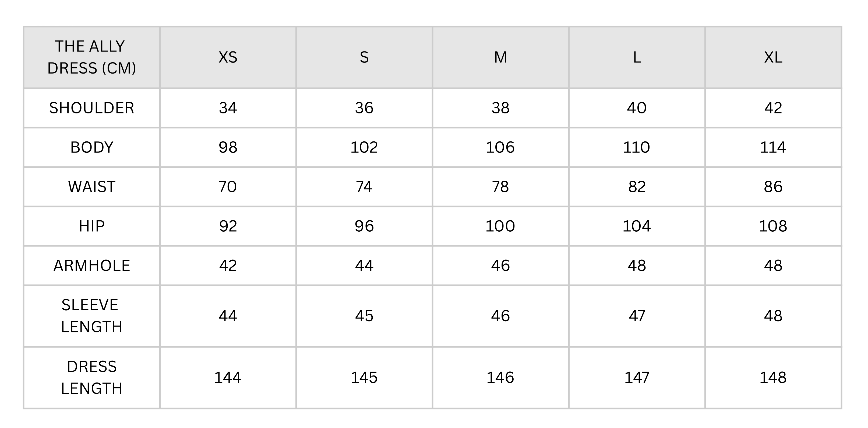The image size is (868, 428).
Task: Select the WAIST row label
Action: (x=92, y=186)
